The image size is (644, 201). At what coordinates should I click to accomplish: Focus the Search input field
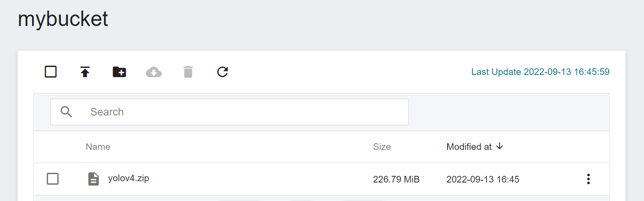(229, 112)
